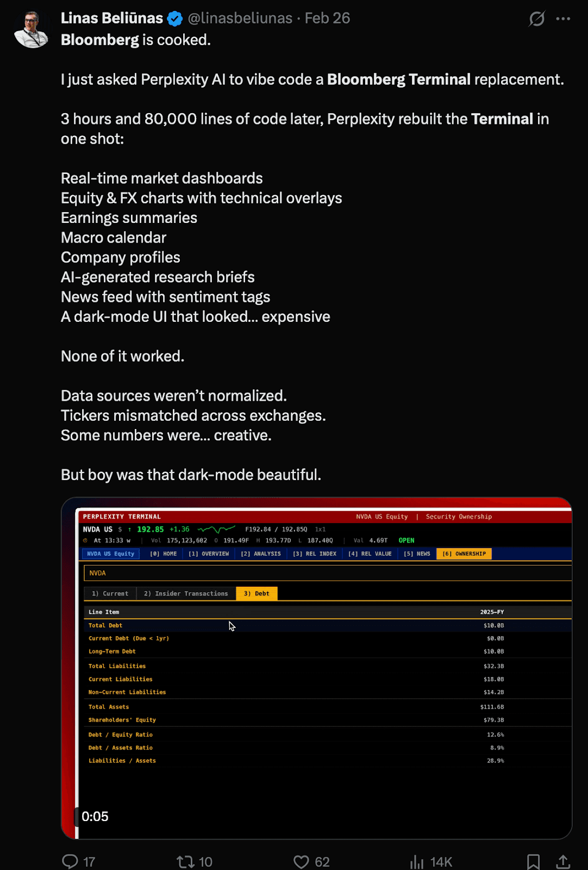Click the Line Item column header

[x=104, y=612]
